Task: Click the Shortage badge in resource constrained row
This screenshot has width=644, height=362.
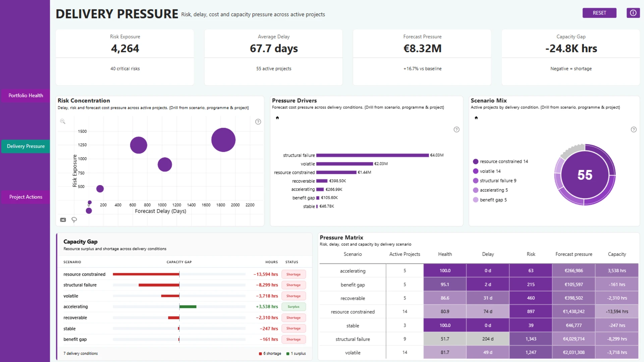Action: click(293, 274)
